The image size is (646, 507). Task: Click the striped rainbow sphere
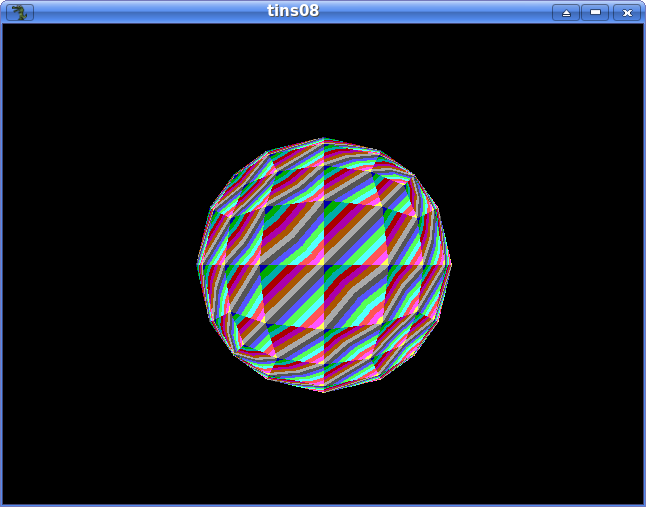pyautogui.click(x=324, y=265)
